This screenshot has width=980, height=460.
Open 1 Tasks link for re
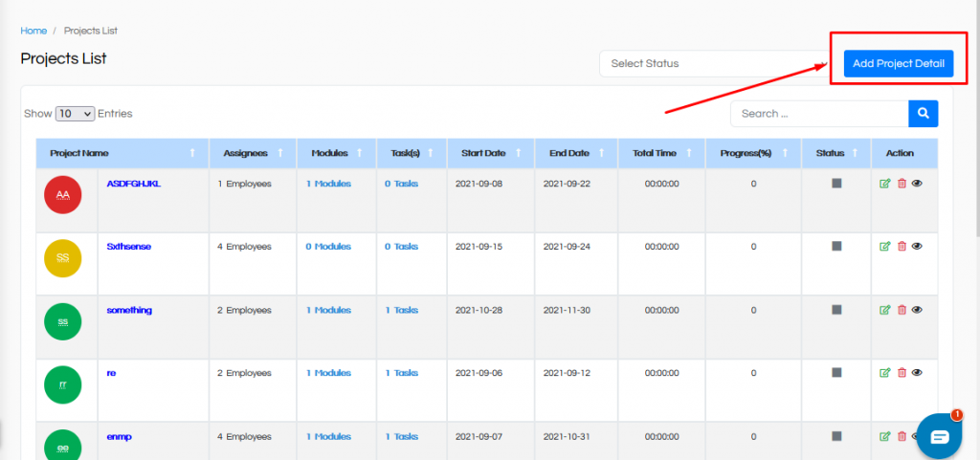tap(401, 373)
